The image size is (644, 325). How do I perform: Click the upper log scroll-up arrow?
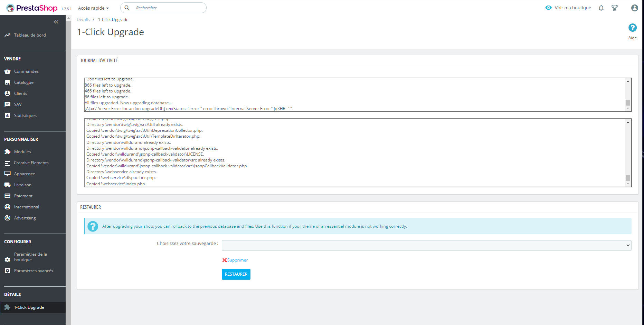click(x=628, y=81)
